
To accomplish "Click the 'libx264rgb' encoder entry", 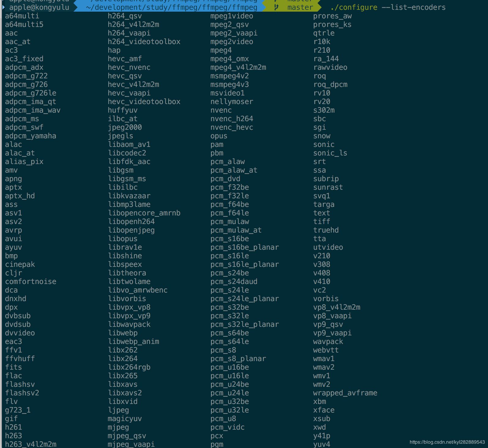I will pos(129,367).
